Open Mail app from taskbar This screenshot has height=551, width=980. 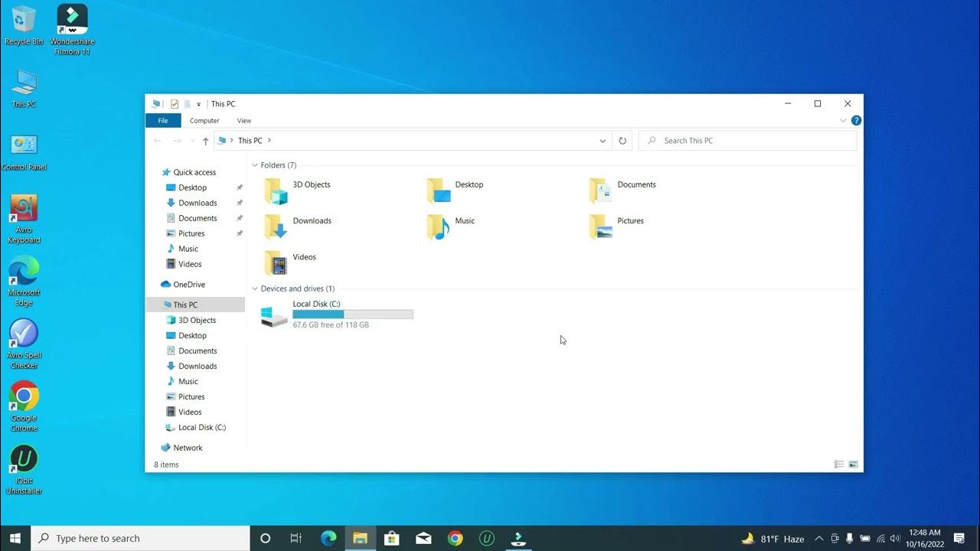(423, 538)
